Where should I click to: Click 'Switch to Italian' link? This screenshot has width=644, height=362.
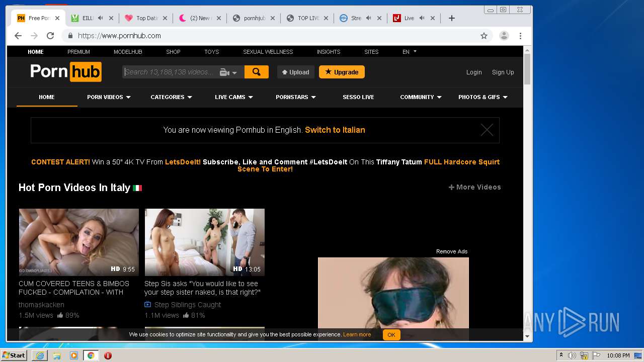coord(335,130)
